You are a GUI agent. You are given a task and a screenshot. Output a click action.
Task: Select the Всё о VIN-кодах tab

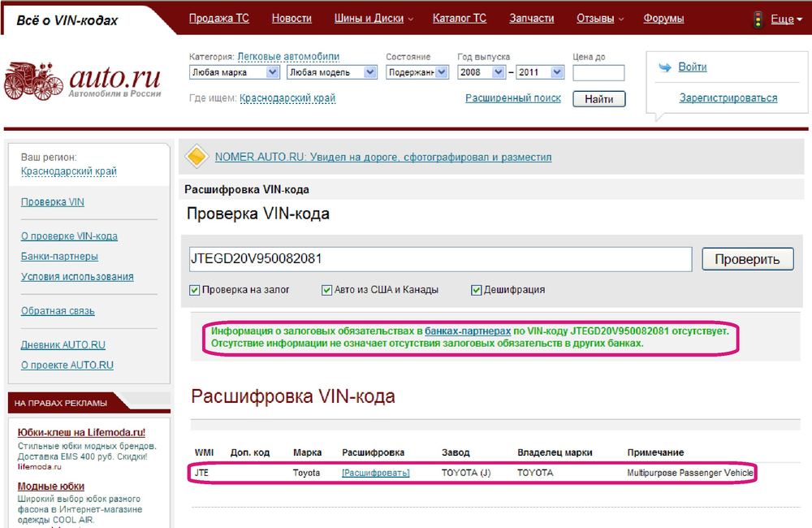[x=67, y=21]
